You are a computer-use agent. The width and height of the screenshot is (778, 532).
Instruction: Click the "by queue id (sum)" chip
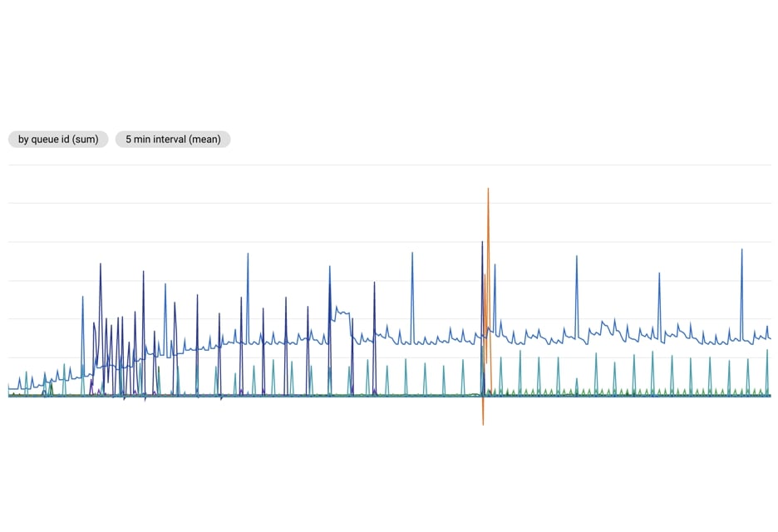[x=58, y=140]
